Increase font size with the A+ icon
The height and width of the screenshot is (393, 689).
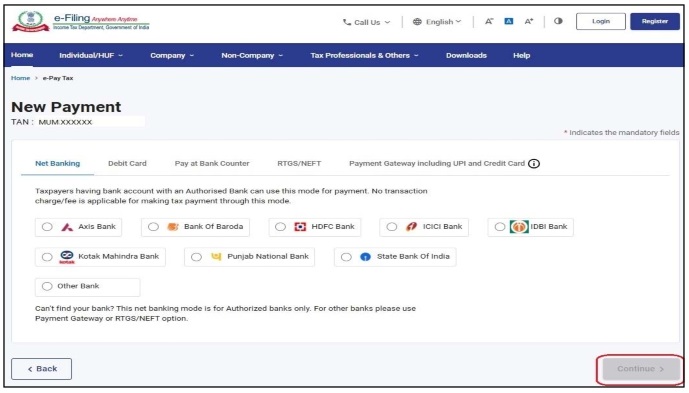point(529,21)
